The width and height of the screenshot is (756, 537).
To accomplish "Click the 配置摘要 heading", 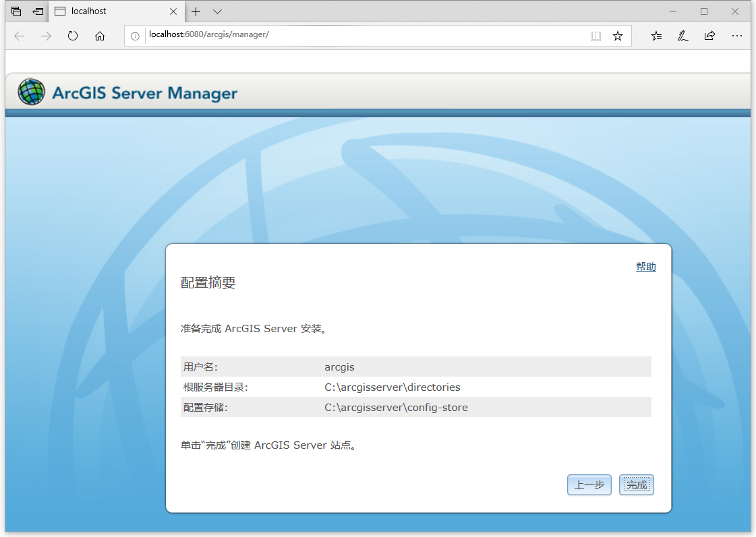I will 208,283.
